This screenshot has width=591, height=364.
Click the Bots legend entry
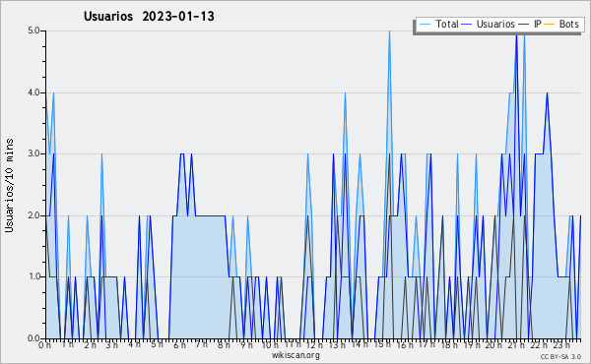click(x=561, y=24)
